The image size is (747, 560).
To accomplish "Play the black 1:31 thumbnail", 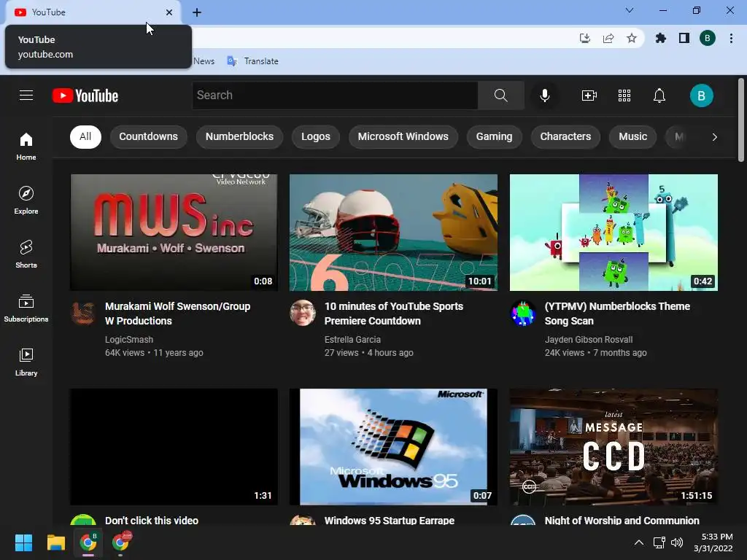I will coord(174,447).
